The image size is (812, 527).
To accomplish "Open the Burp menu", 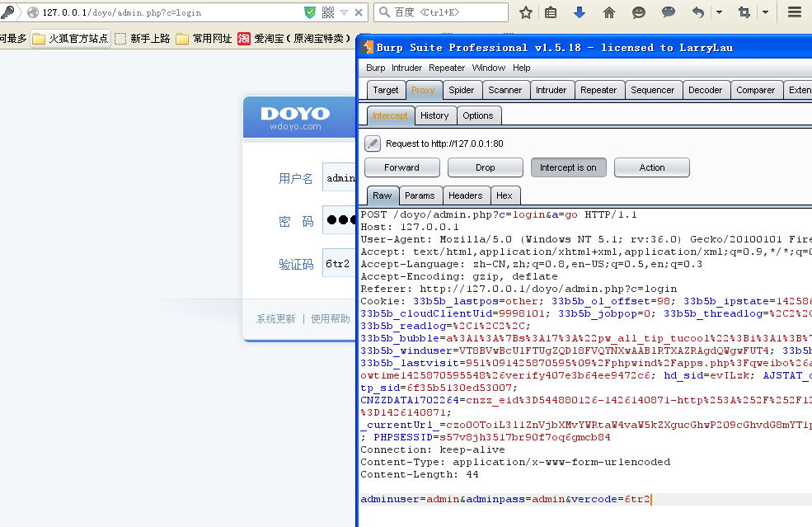I will coord(375,68).
